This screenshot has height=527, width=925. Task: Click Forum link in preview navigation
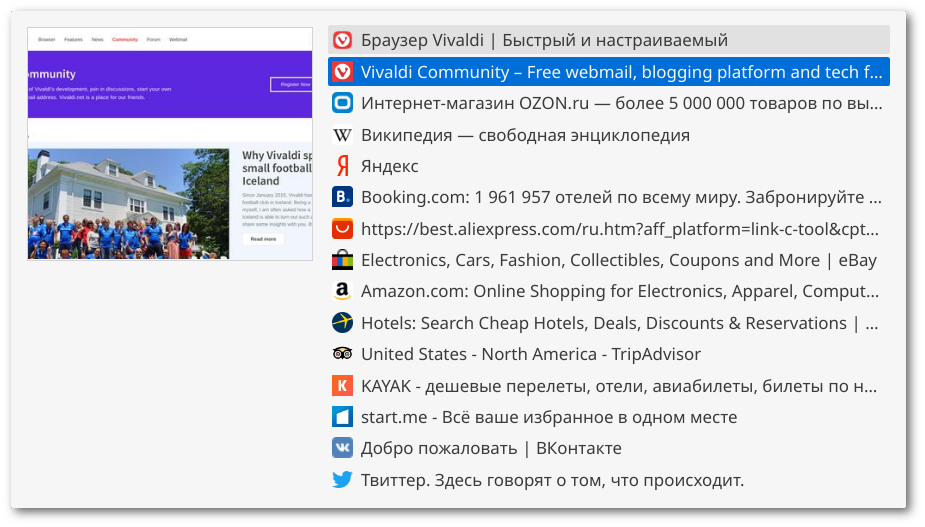point(153,40)
